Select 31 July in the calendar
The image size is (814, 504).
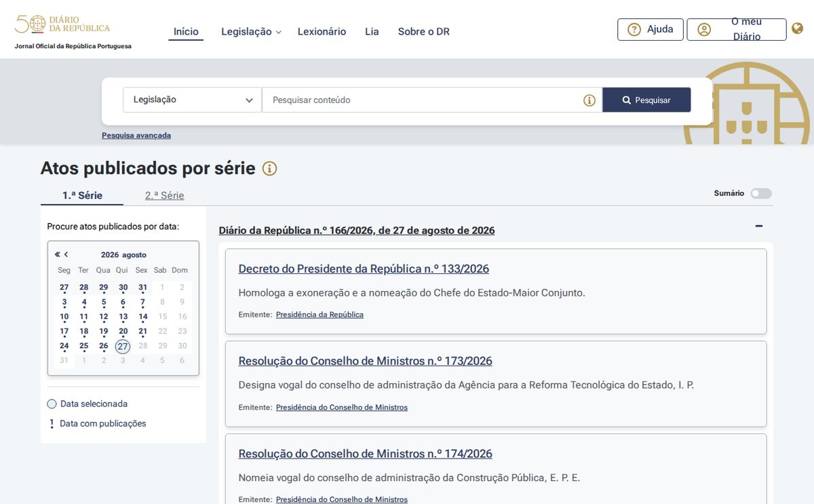click(143, 288)
